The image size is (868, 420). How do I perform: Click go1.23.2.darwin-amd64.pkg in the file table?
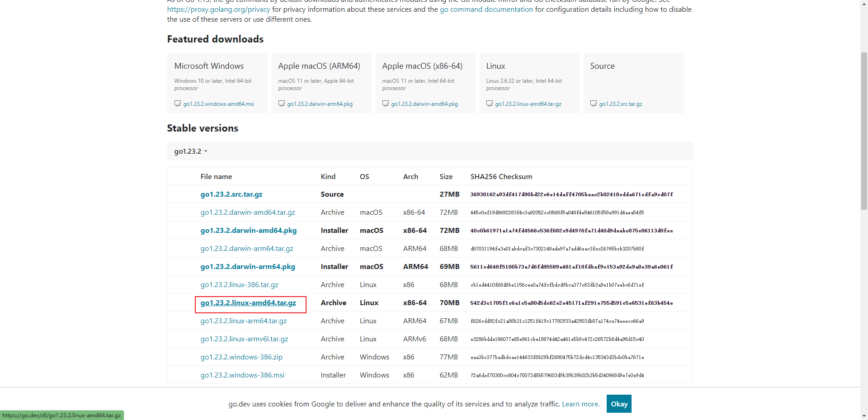249,231
